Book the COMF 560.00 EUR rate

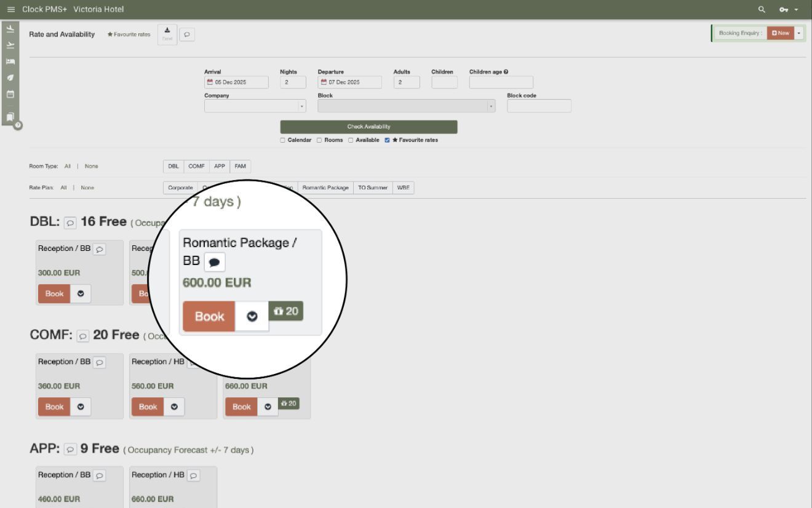(x=148, y=407)
